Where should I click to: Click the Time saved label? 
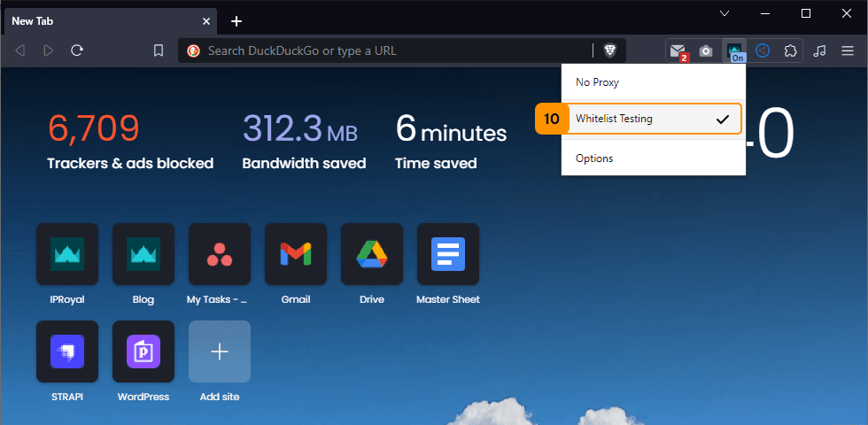[x=436, y=163]
